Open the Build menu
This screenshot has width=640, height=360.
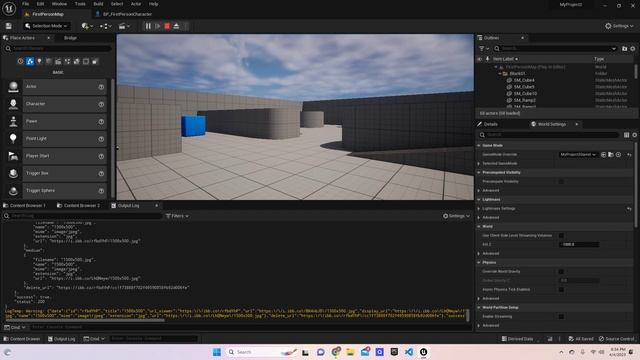pos(98,4)
